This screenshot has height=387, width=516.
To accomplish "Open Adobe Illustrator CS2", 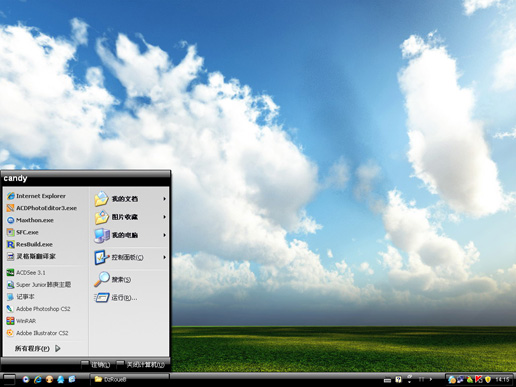I will (x=37, y=333).
